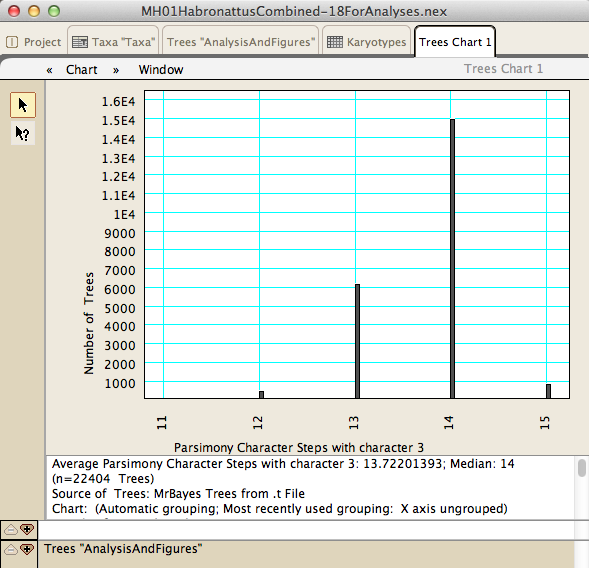Expand the Trees "AnalysisAndFigures" row with plus icon
Viewport: 589px width, 568px height.
click(x=27, y=550)
